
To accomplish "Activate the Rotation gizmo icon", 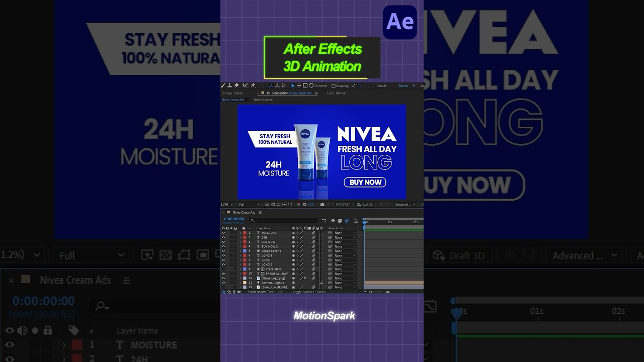I will (x=311, y=85).
